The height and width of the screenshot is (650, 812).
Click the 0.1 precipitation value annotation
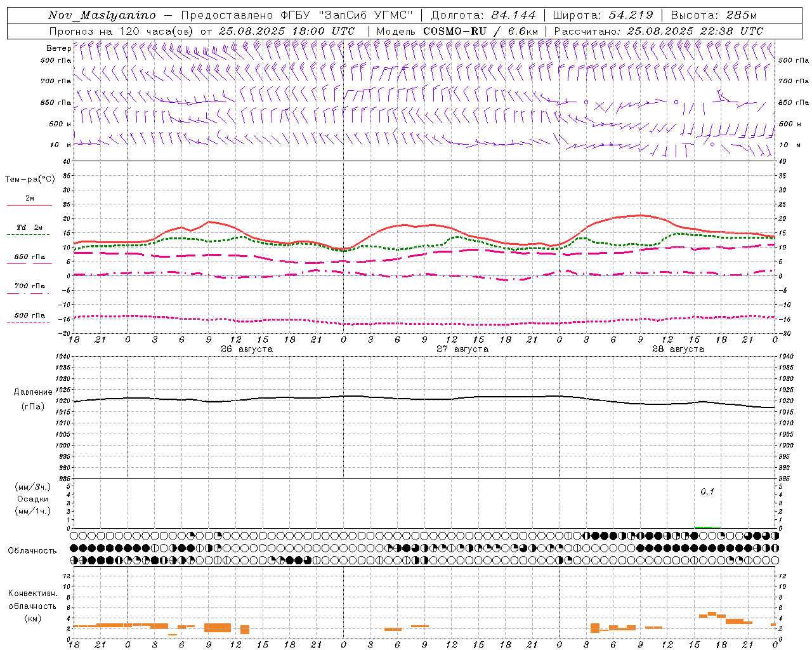tap(707, 492)
